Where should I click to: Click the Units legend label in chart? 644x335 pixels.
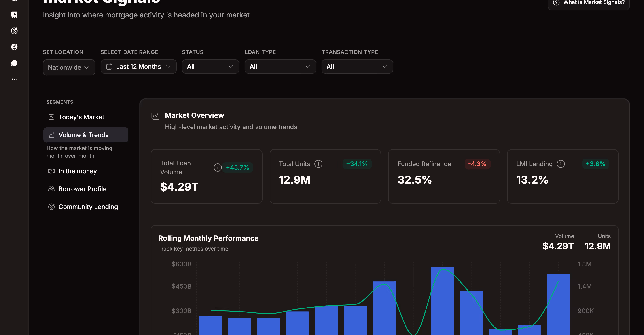click(604, 236)
